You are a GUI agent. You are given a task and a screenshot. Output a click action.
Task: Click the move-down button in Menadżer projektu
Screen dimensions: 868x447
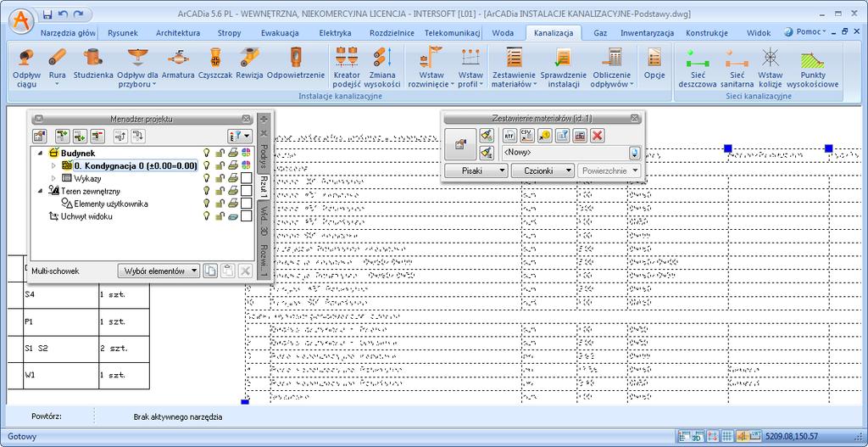[138, 135]
